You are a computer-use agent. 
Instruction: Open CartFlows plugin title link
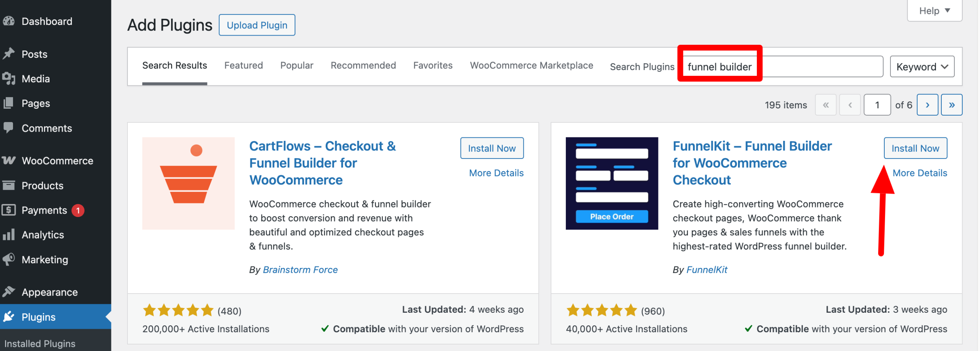[323, 163]
